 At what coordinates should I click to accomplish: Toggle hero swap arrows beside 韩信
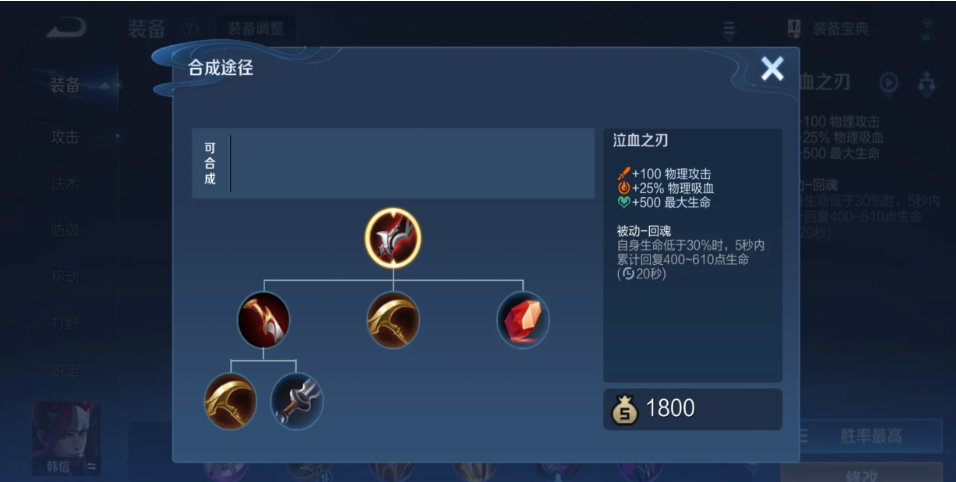(91, 467)
